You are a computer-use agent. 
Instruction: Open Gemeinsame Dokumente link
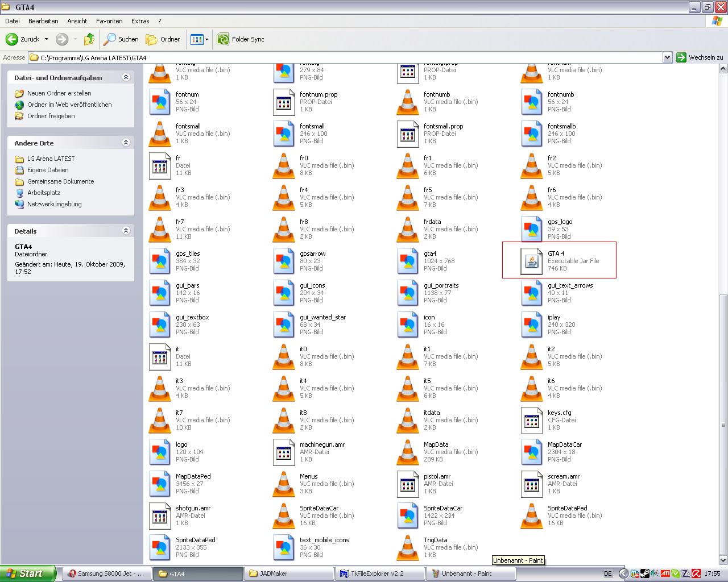click(61, 181)
